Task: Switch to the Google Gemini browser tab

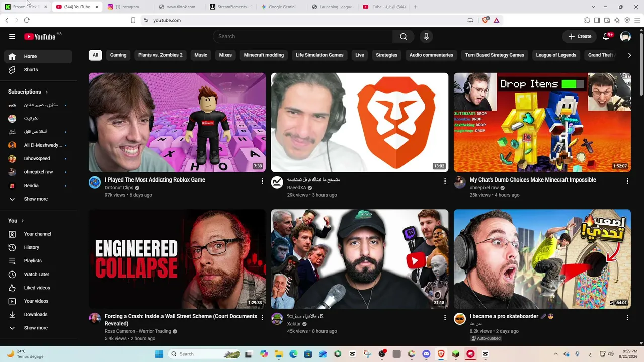Action: pyautogui.click(x=282, y=7)
